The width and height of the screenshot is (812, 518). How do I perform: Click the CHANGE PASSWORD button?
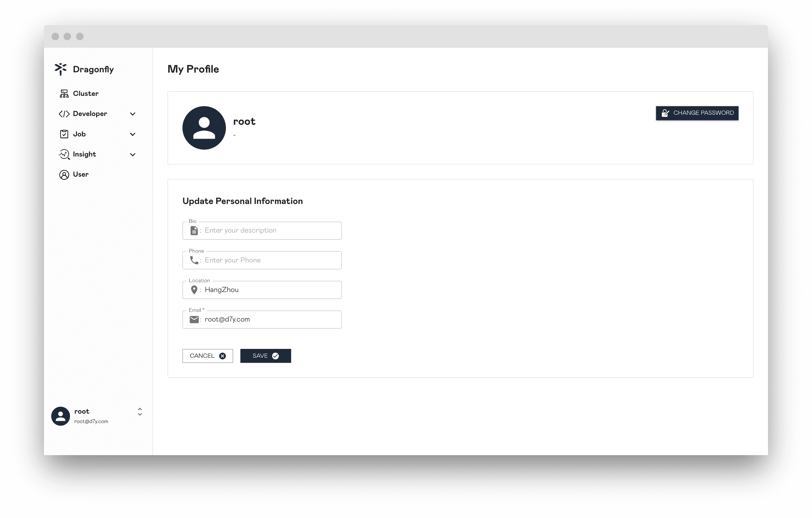697,113
